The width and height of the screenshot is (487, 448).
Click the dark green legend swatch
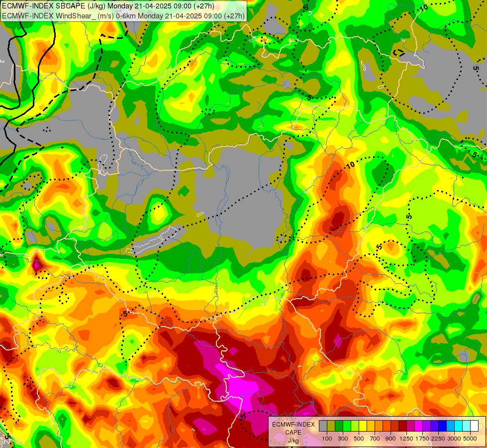(x=339, y=426)
